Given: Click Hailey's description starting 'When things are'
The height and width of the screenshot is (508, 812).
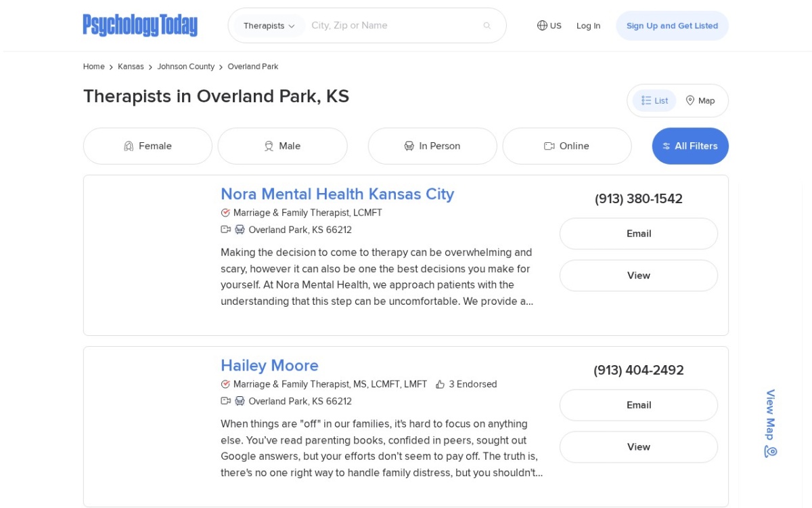Looking at the screenshot, I should (382, 448).
